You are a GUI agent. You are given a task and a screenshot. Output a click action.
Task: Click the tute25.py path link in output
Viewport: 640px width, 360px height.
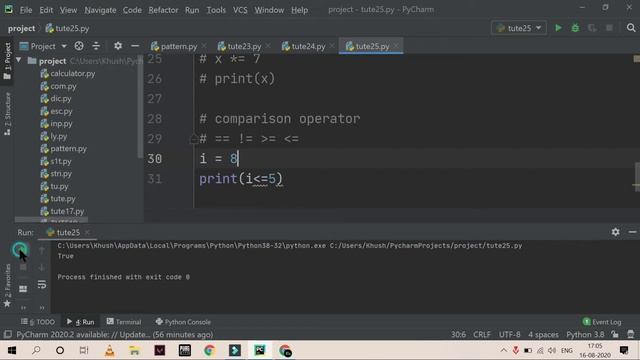tap(426, 245)
